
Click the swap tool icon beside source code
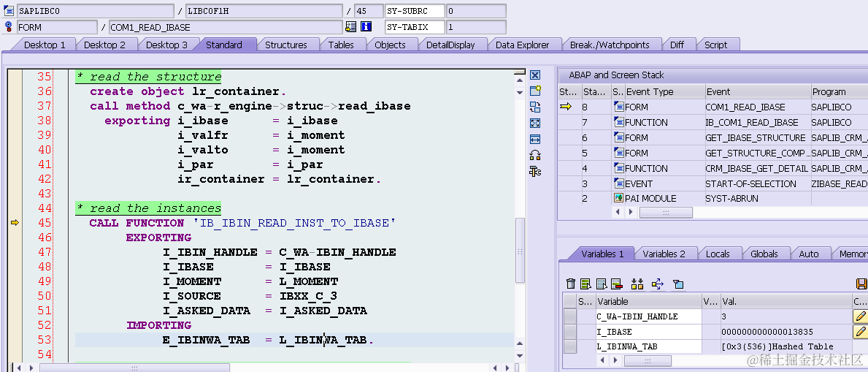coord(535,107)
